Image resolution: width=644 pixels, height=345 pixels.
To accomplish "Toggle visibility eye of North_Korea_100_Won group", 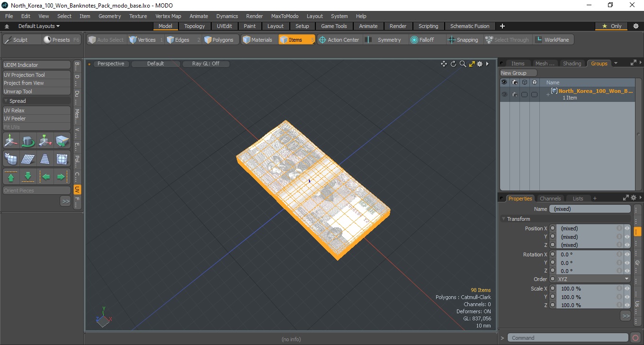I will [x=504, y=94].
